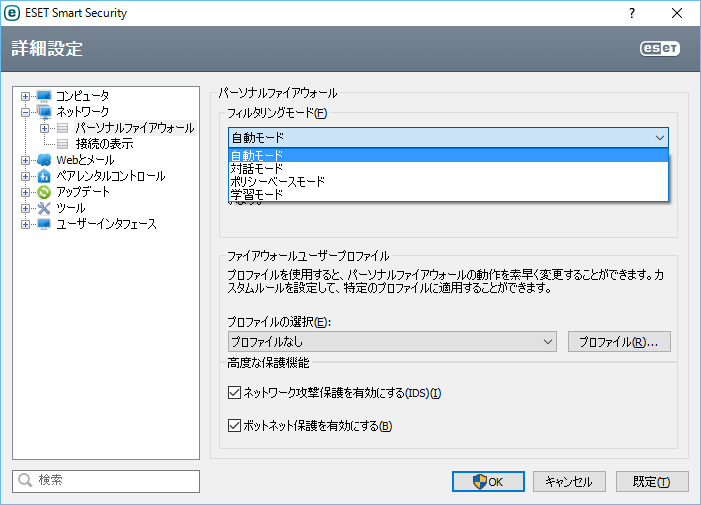Image resolution: width=701 pixels, height=505 pixels.
Task: Select ペアレンタルコントロール label in tree
Action: [x=110, y=176]
